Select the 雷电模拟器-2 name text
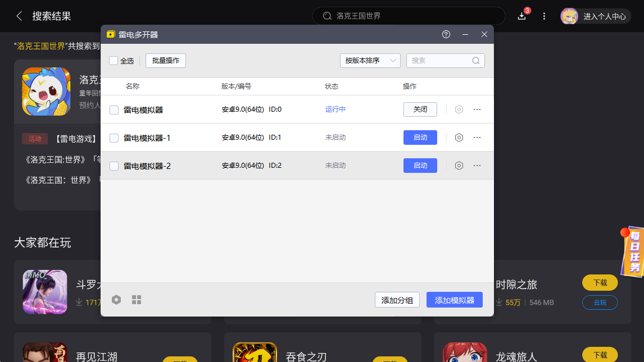Screen dimensions: 644x362 coord(147,166)
